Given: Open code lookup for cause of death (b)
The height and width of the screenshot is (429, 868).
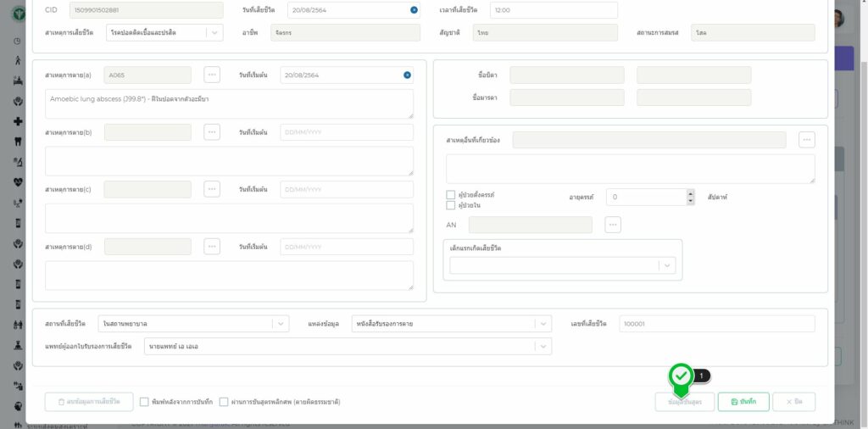Looking at the screenshot, I should click(212, 132).
